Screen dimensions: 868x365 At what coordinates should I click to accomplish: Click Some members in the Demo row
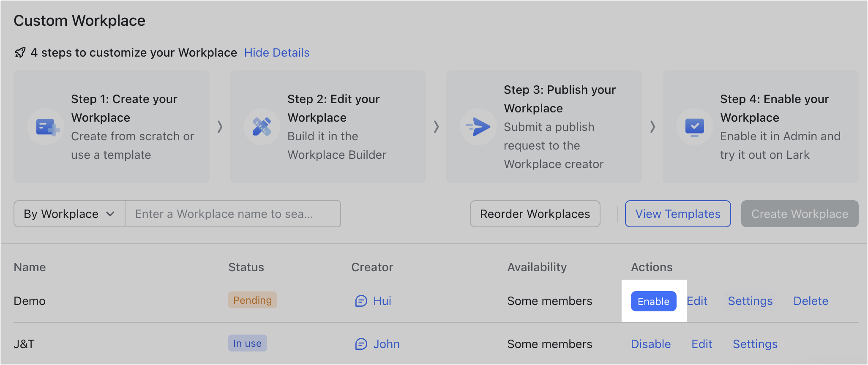click(549, 301)
